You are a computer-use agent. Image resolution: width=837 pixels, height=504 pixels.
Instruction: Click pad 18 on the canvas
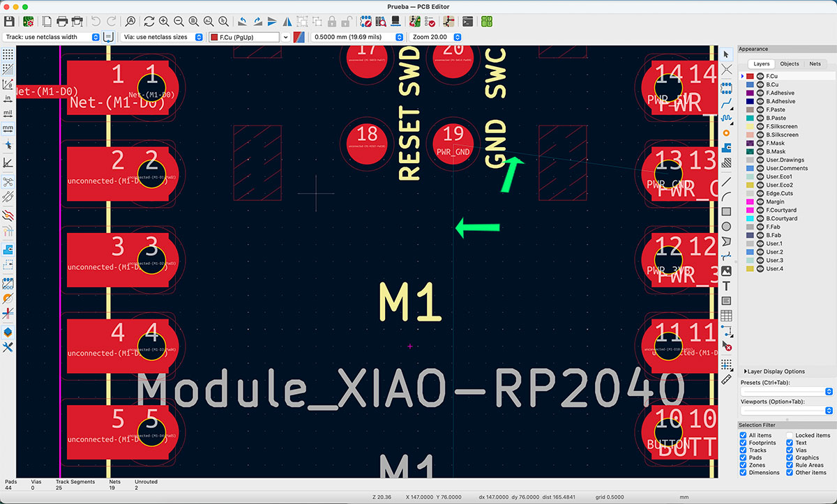pos(367,143)
